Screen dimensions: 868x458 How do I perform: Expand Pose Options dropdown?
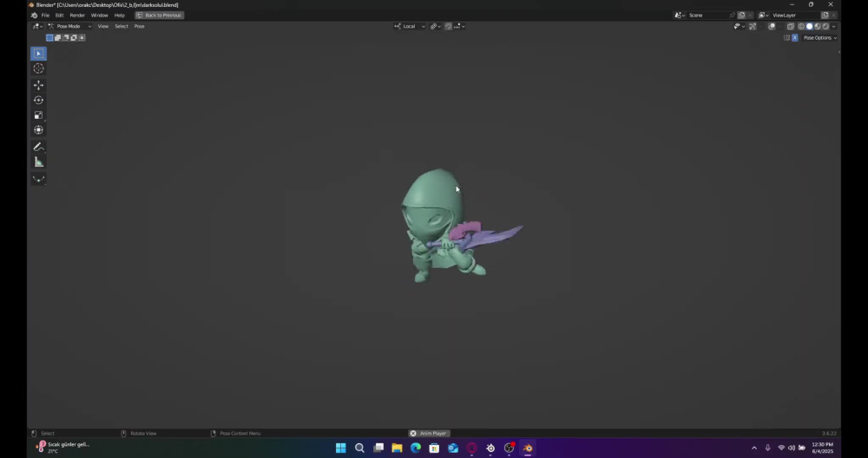tap(820, 37)
